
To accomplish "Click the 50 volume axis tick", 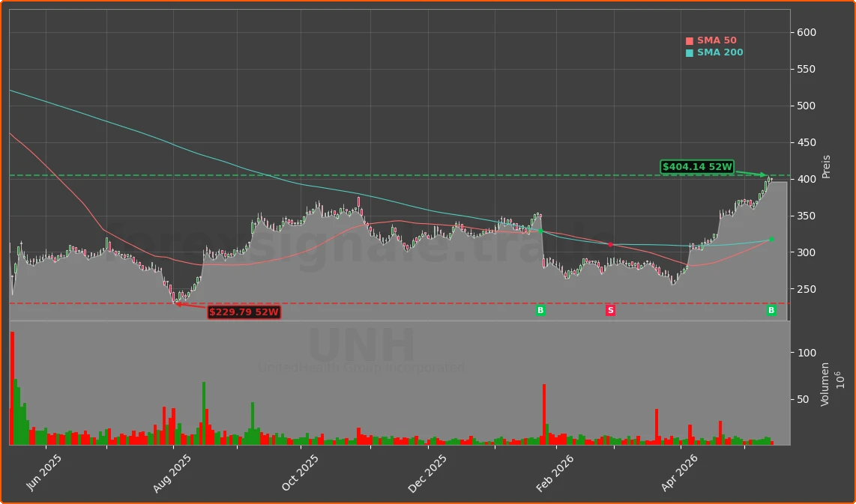I will point(804,399).
